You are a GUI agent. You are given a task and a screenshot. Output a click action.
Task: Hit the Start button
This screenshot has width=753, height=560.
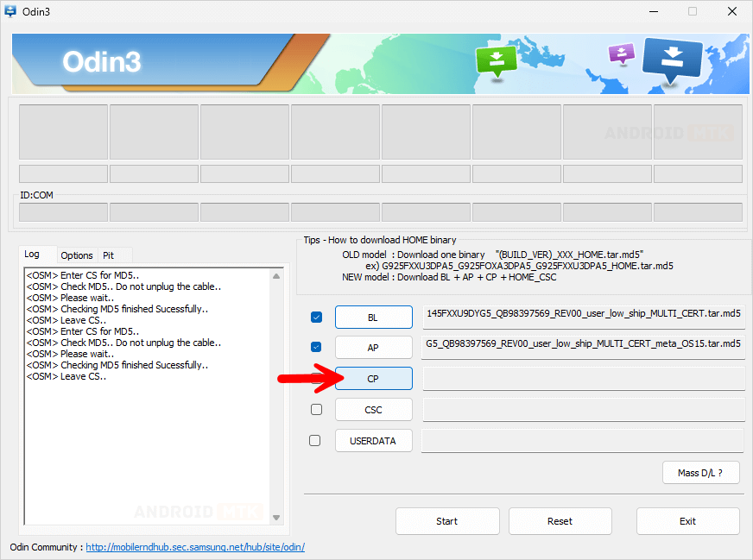(x=446, y=521)
